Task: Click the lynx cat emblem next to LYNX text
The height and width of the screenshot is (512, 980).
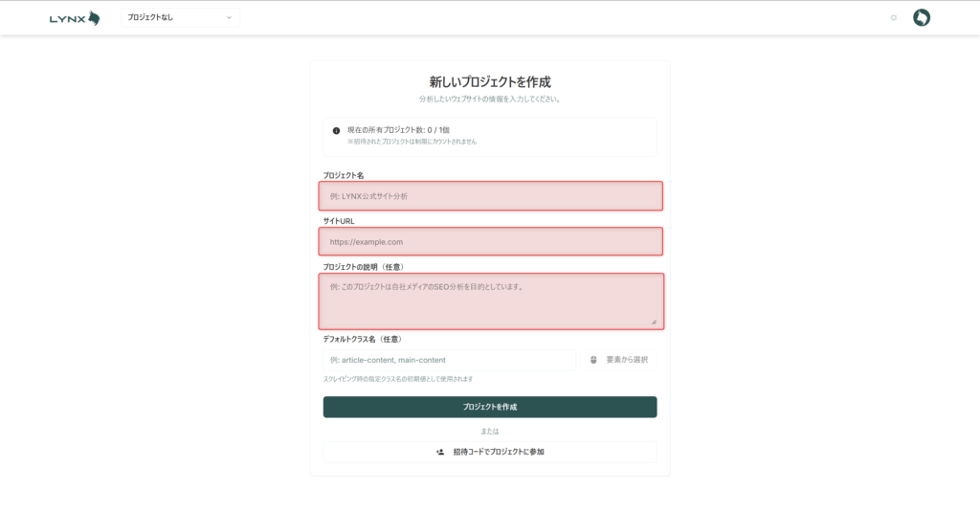Action: [93, 17]
